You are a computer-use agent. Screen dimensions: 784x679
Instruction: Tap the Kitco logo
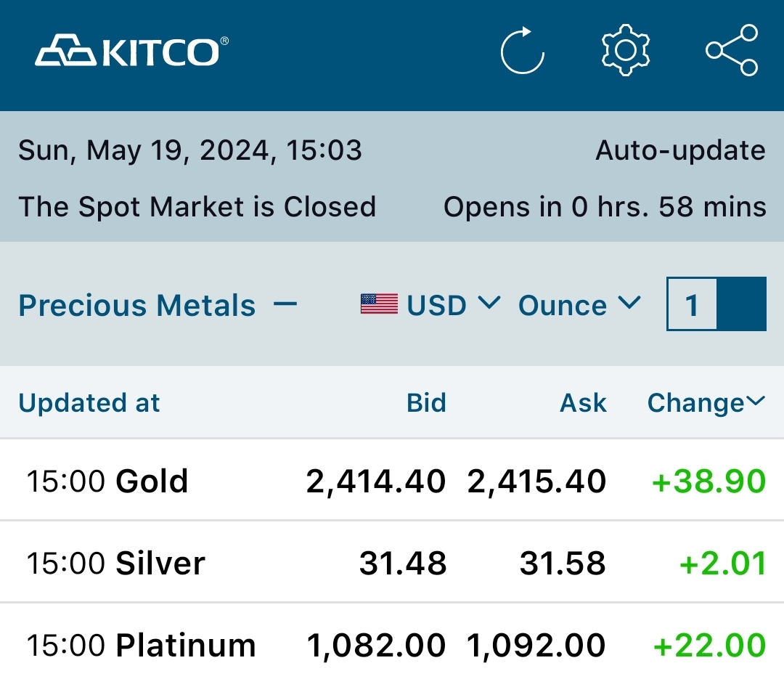[x=132, y=52]
